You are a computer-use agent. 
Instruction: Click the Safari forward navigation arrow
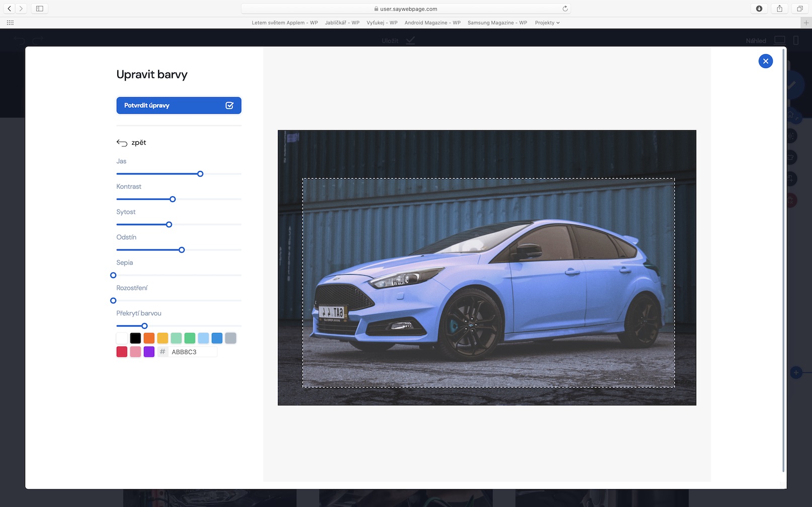(21, 9)
